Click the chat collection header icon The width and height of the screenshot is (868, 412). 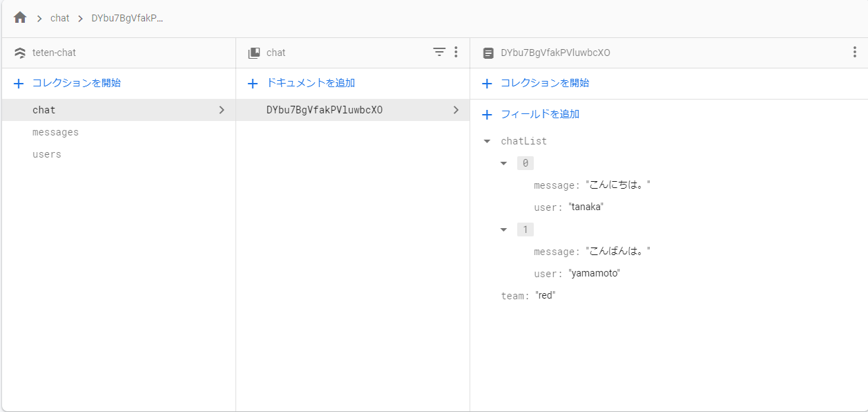click(x=254, y=53)
